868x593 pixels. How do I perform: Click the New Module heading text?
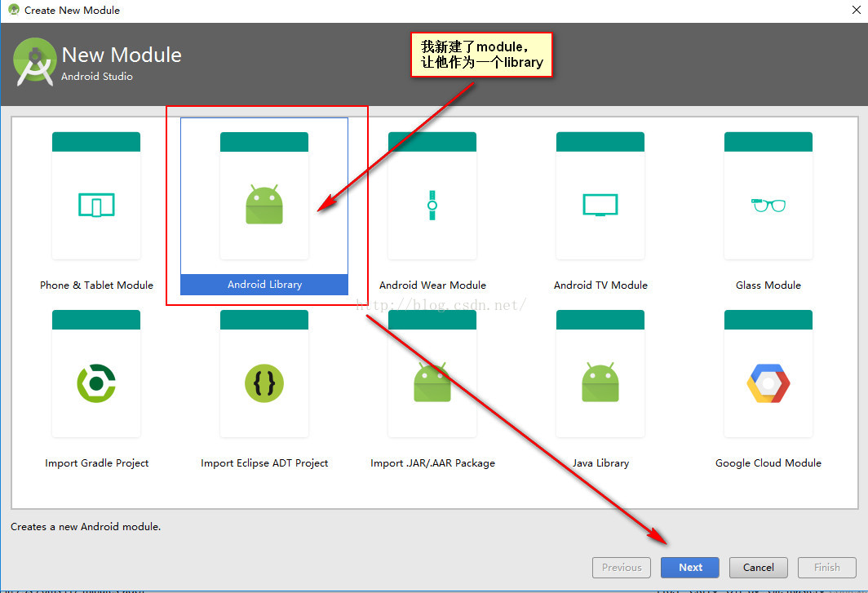[x=122, y=55]
